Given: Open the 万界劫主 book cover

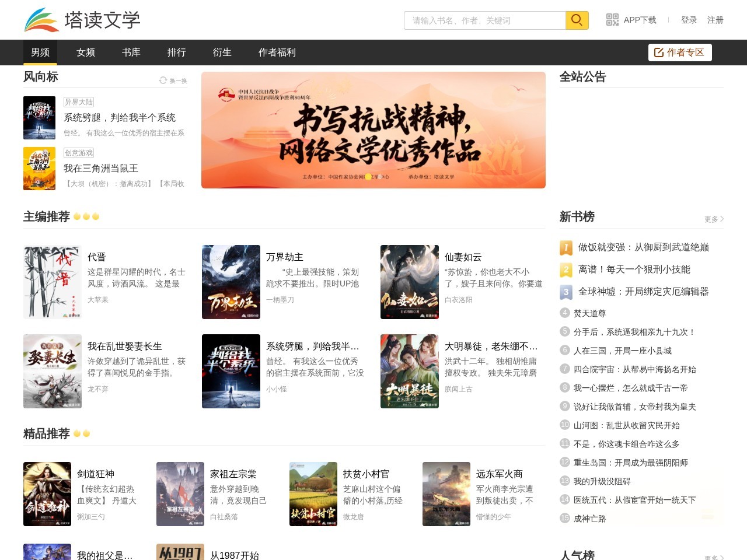Looking at the screenshot, I should point(231,282).
